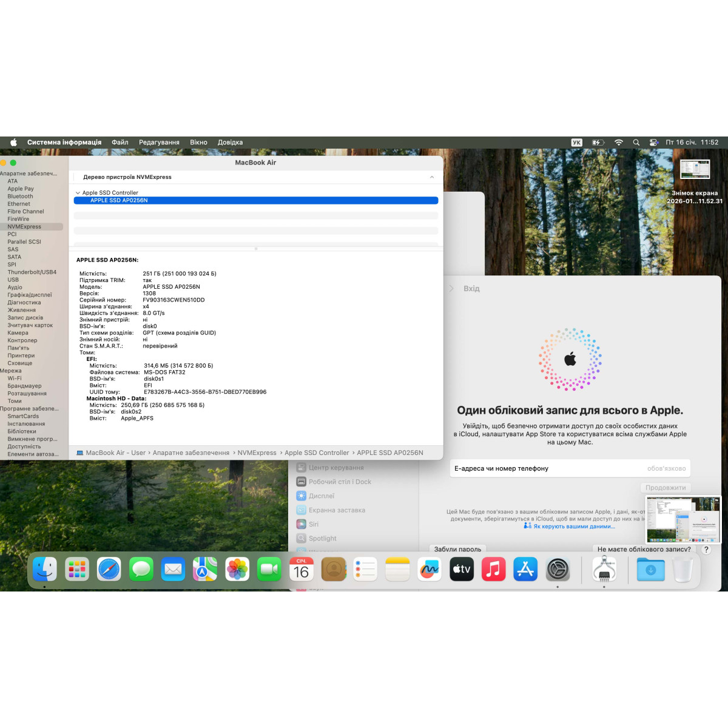
Task: Click Apple SSD Controller in path bar
Action: 317,453
